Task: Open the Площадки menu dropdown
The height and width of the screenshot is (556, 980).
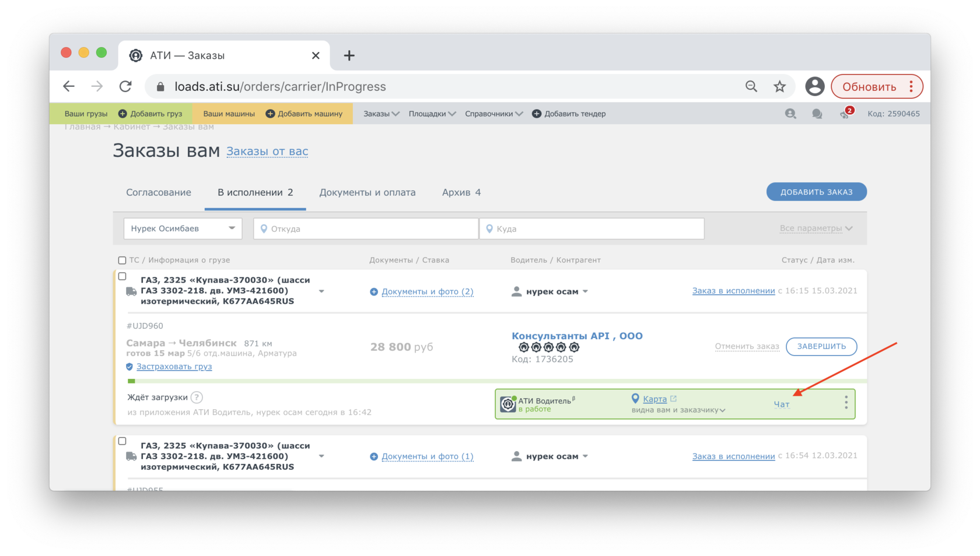Action: tap(432, 114)
